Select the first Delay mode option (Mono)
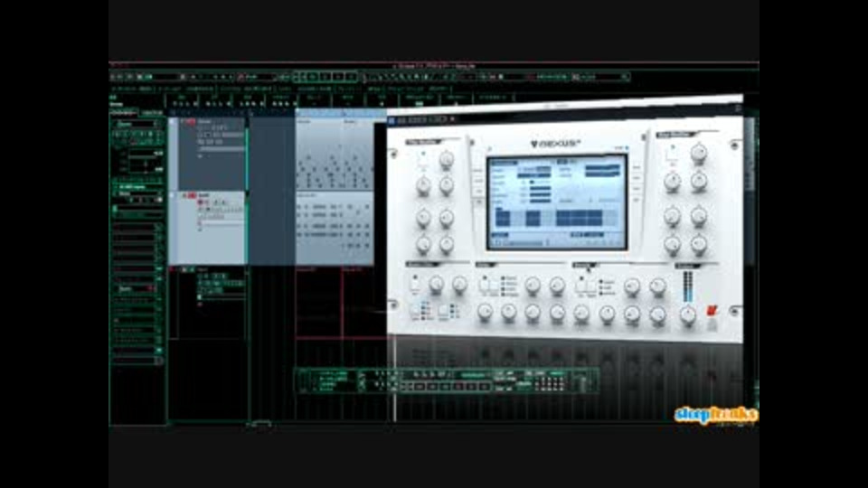Screen dimensions: 868x488 point(509,278)
